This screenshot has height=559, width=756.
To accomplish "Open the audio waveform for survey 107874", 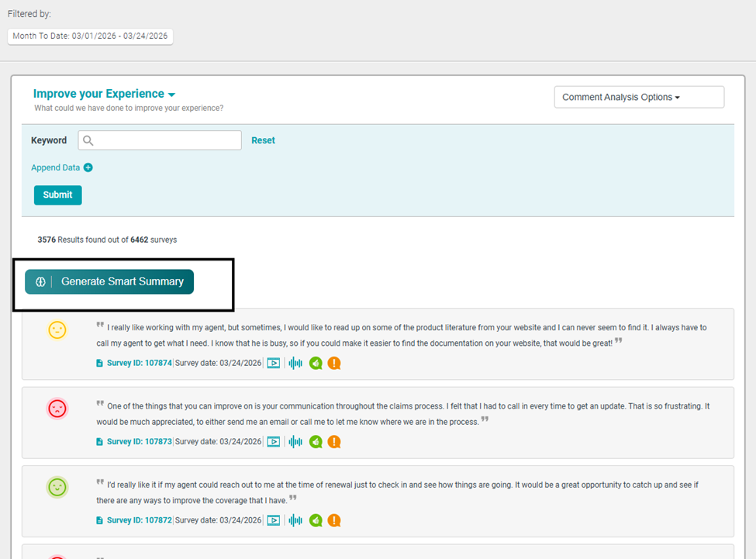I will pyautogui.click(x=295, y=363).
